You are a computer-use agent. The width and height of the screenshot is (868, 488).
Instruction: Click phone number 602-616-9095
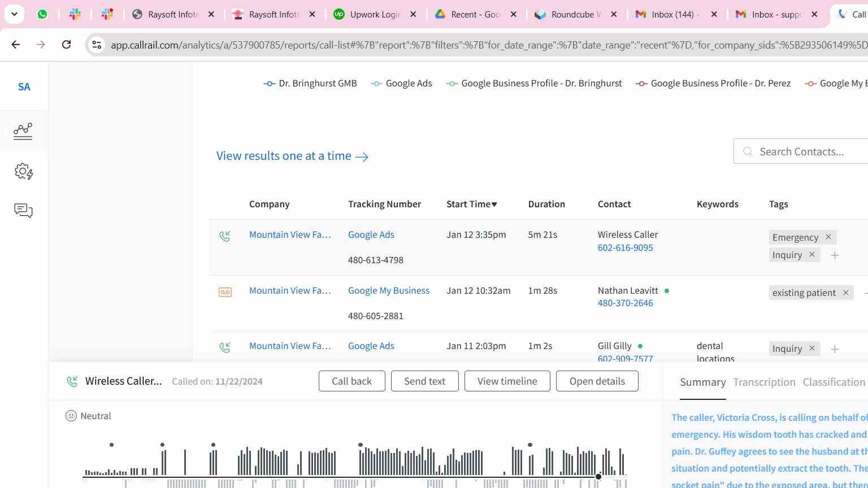(x=626, y=247)
